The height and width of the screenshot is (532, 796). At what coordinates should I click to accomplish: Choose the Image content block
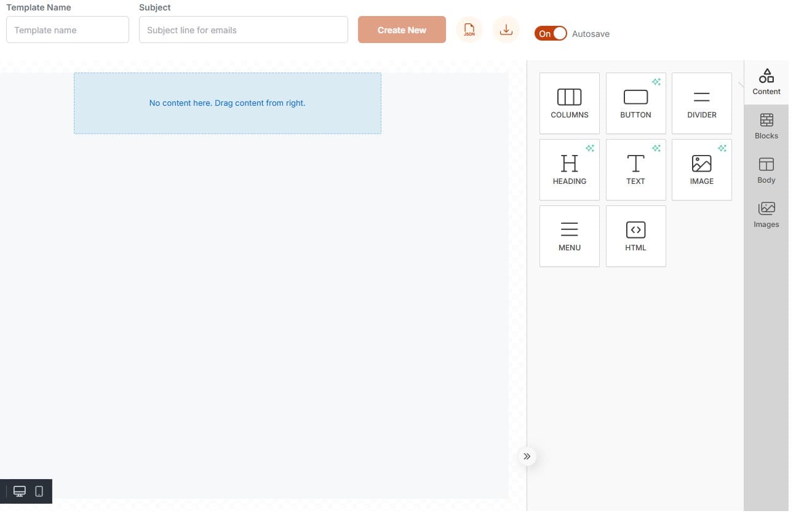pyautogui.click(x=701, y=170)
